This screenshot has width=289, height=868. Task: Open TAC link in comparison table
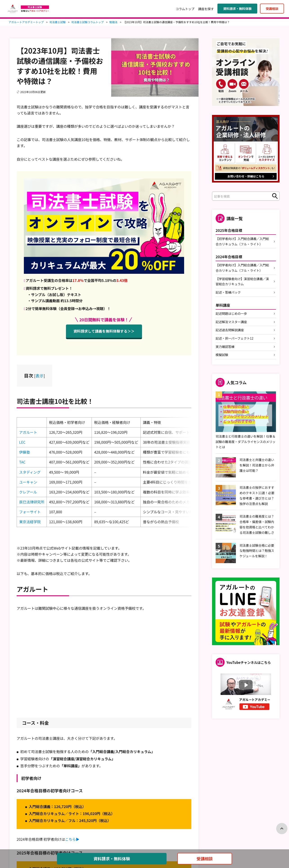(22, 462)
